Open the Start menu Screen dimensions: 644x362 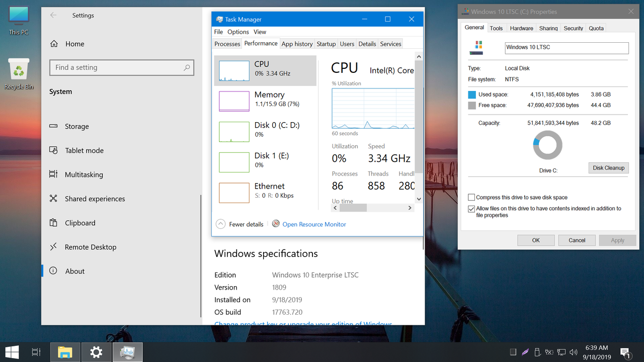[x=12, y=352]
